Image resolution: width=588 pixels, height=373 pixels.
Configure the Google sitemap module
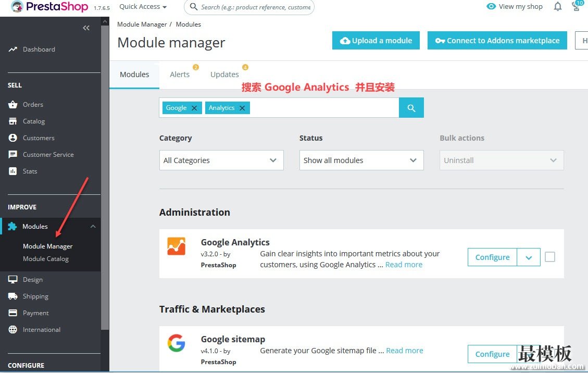coord(492,354)
